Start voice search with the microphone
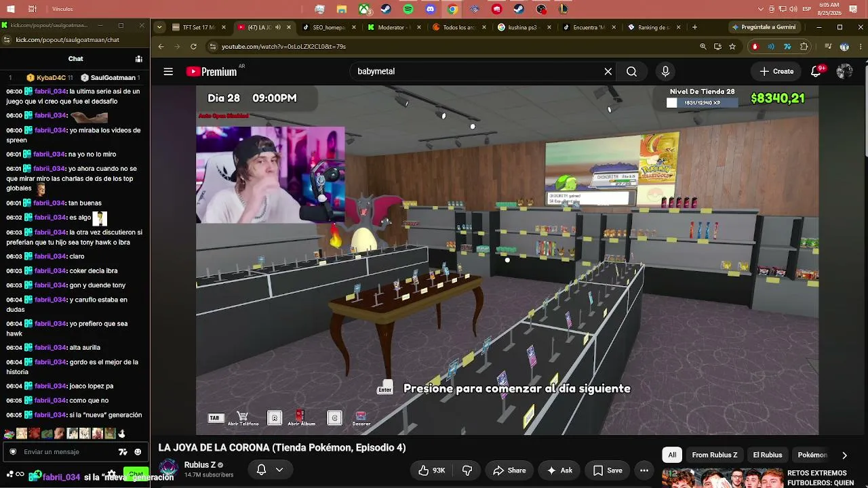868x488 pixels. pos(665,71)
